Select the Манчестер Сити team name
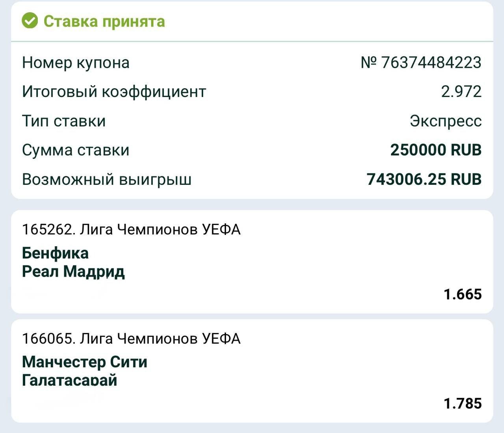 click(85, 362)
